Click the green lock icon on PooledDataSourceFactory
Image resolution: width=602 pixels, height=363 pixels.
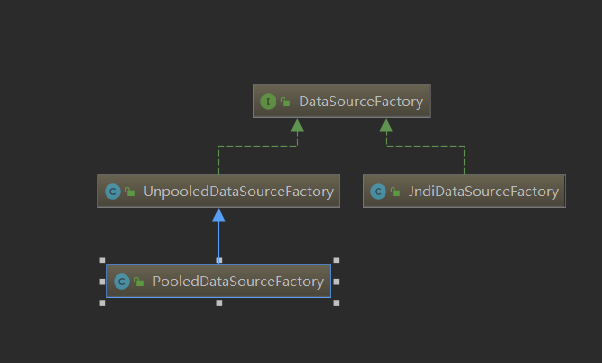[x=139, y=281]
